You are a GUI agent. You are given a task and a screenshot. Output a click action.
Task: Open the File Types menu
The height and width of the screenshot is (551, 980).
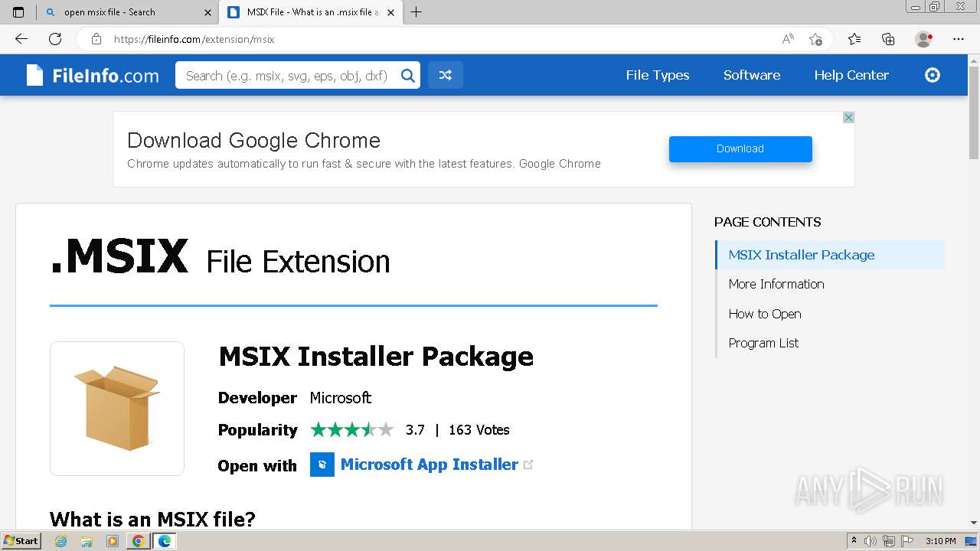point(657,75)
